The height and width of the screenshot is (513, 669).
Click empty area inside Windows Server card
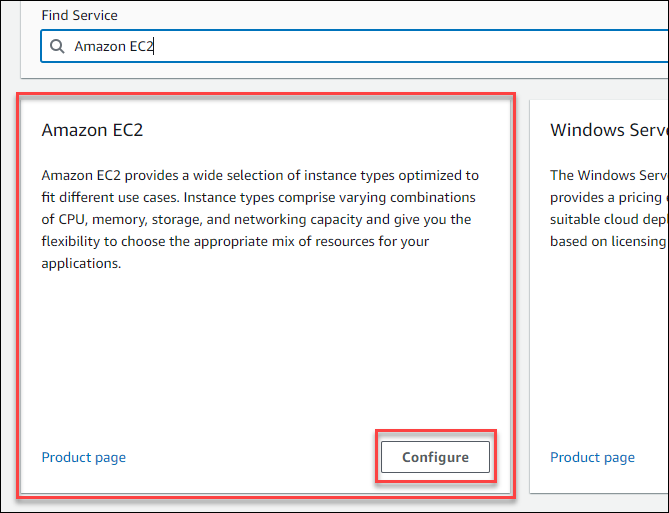[605, 350]
